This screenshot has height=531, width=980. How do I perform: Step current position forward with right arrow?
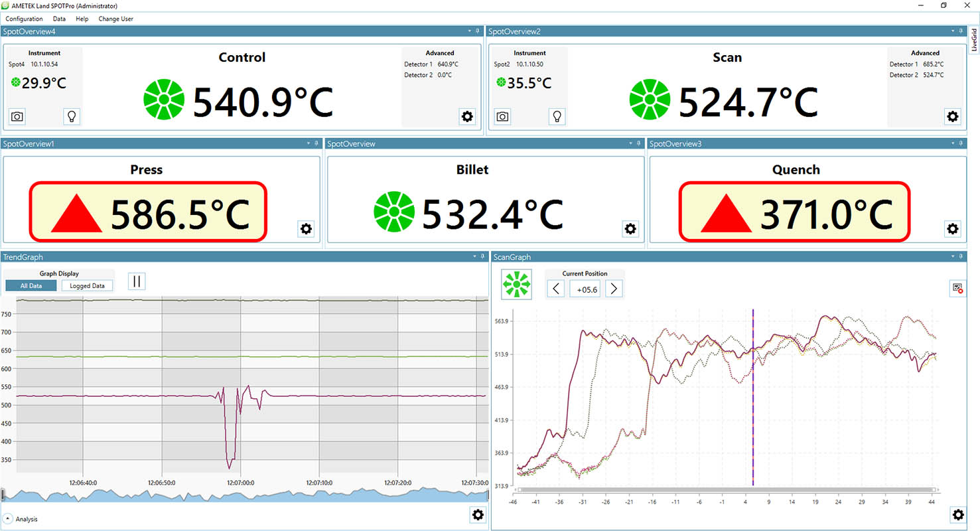tap(613, 288)
